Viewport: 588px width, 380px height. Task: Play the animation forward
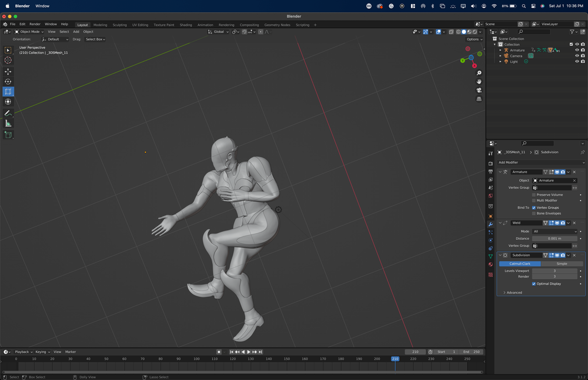249,352
